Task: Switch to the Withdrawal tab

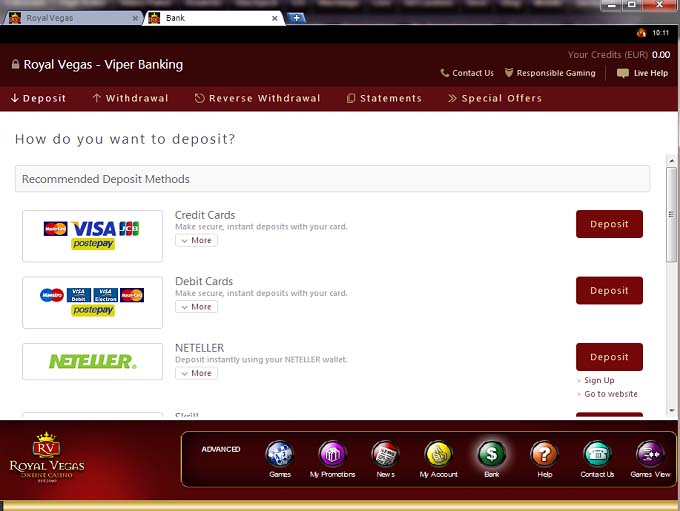Action: click(130, 98)
